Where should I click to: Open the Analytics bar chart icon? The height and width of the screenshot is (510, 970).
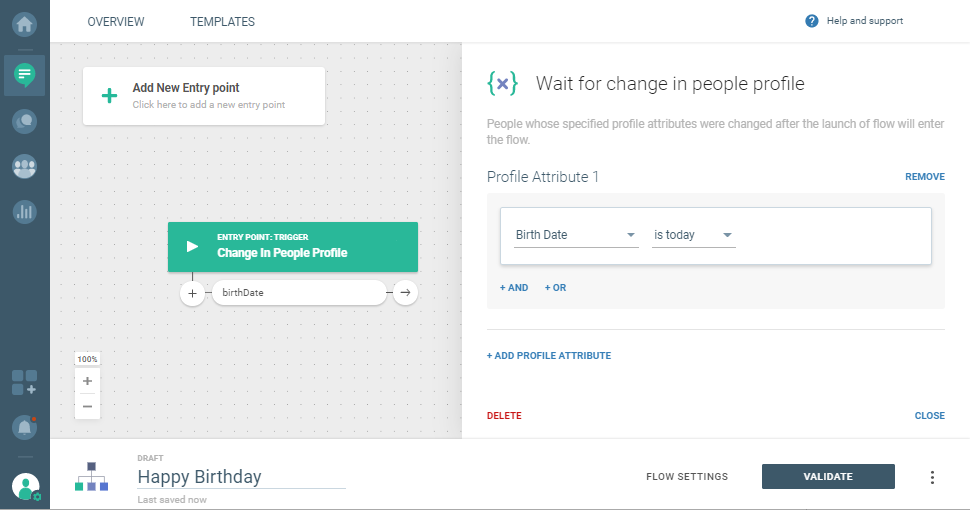pos(24,212)
